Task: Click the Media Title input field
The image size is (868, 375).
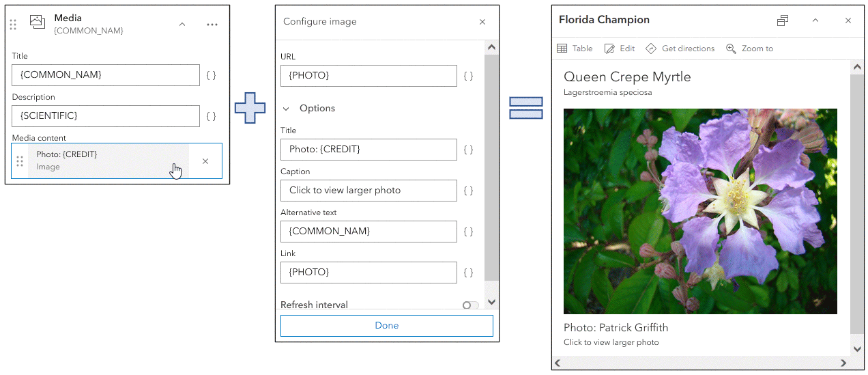Action: click(x=105, y=75)
